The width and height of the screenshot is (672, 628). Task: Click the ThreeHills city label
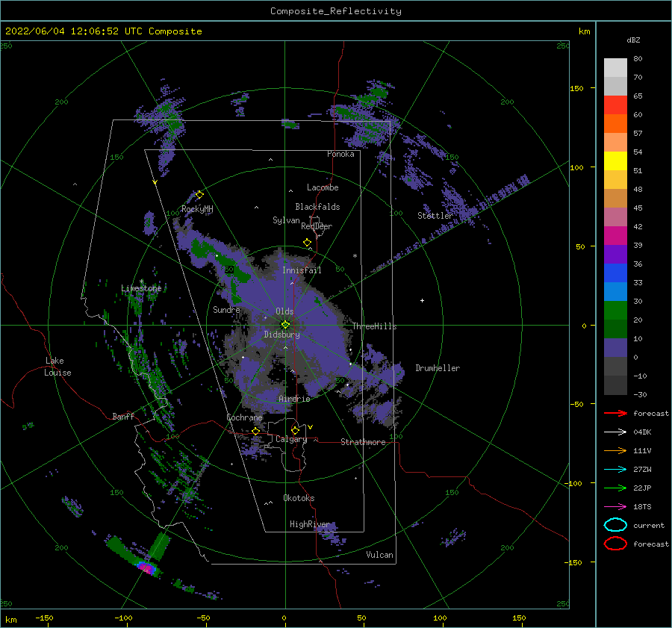375,326
